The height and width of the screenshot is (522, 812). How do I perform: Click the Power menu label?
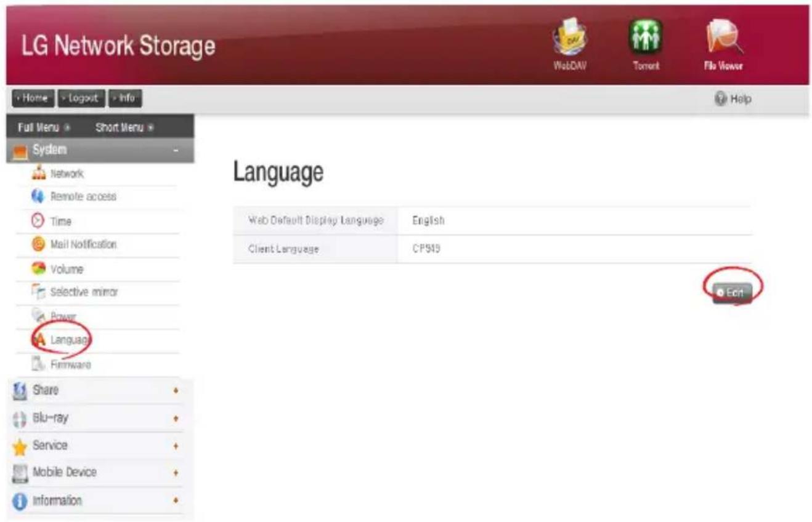click(63, 316)
